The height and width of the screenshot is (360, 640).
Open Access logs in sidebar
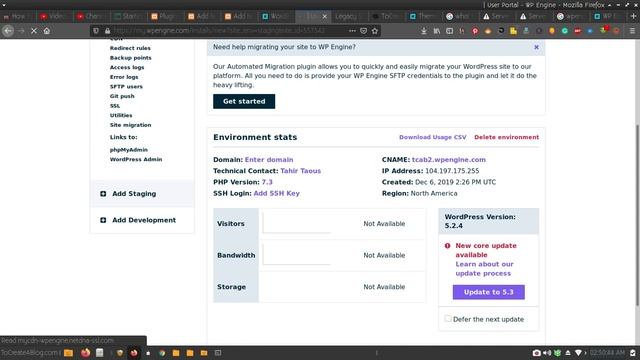[127, 67]
